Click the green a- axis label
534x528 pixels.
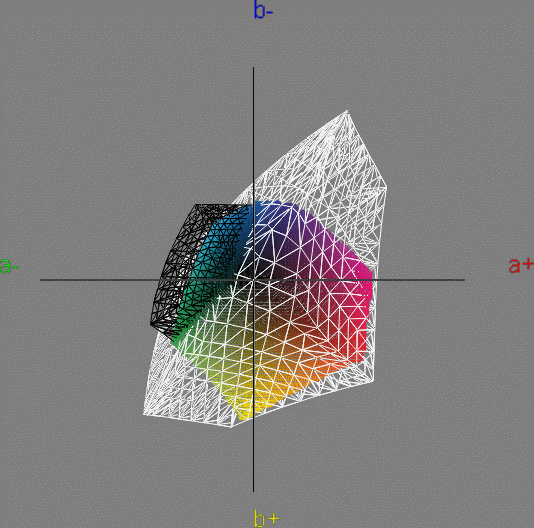[9, 266]
